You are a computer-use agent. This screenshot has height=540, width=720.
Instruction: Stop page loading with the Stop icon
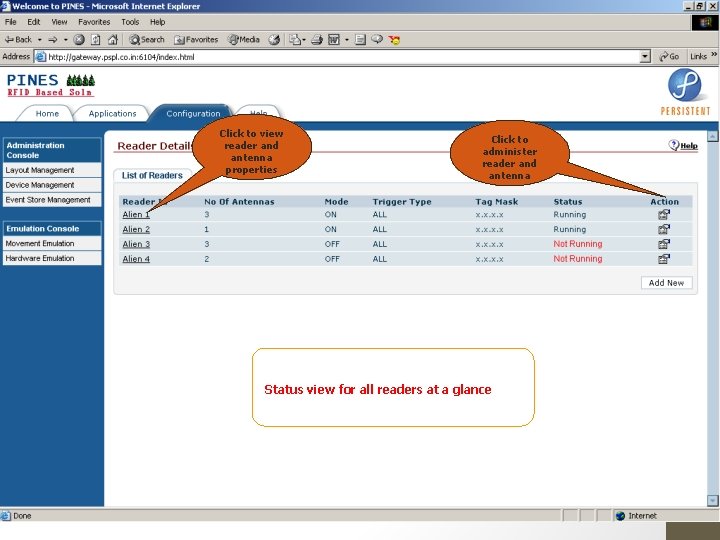(x=79, y=40)
